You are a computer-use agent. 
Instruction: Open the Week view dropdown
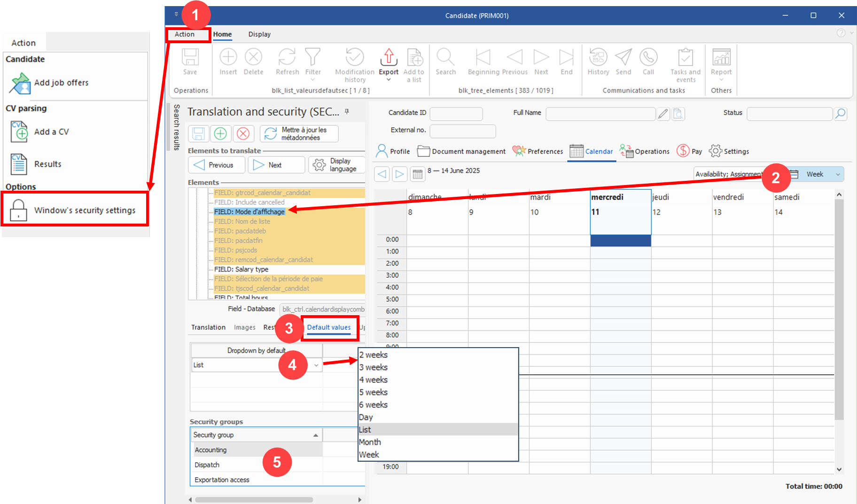822,174
